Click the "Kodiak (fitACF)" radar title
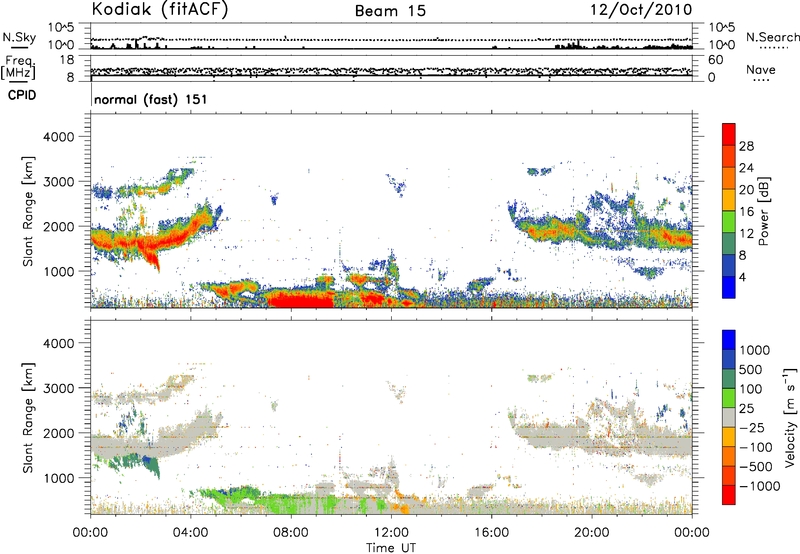 [160, 9]
